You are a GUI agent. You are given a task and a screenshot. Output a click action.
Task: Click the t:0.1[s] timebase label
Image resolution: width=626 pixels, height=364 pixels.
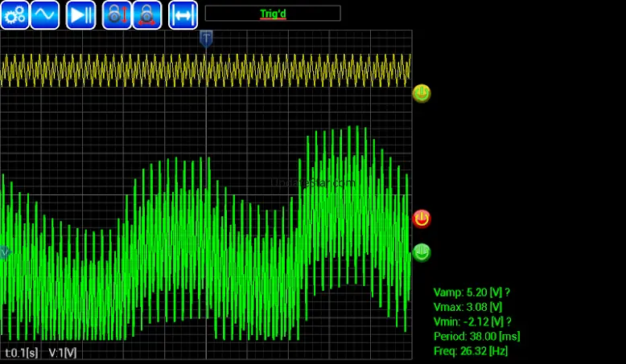point(22,353)
